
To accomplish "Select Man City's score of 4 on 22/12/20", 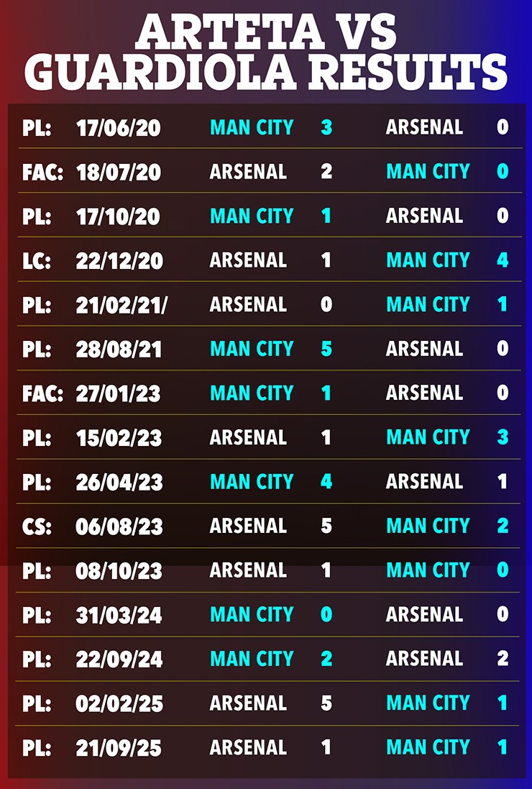I will coord(503,260).
